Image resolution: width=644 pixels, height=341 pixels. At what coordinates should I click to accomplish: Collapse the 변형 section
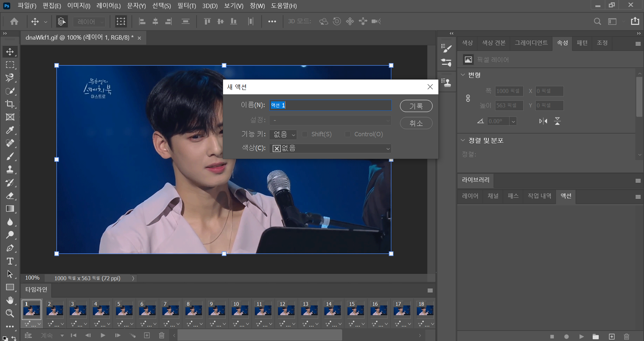click(x=463, y=75)
